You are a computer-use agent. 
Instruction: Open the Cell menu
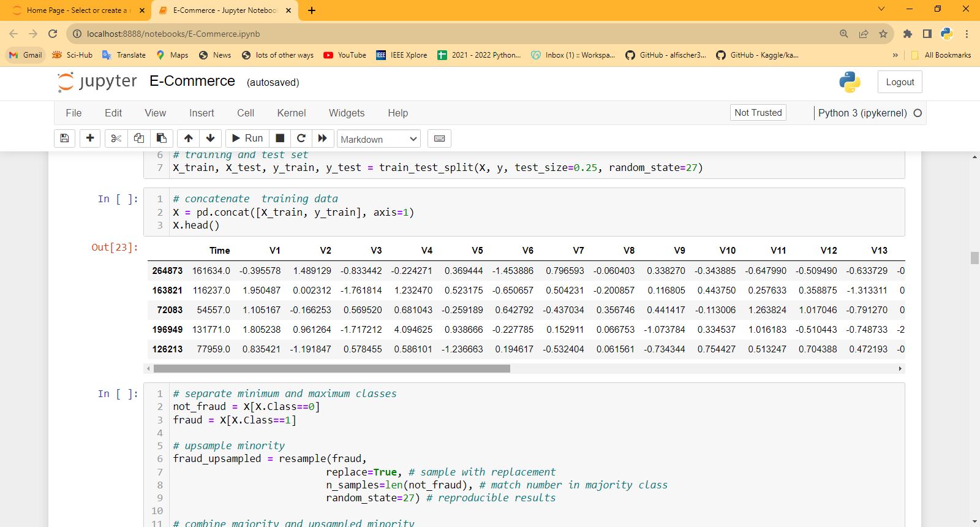click(246, 113)
